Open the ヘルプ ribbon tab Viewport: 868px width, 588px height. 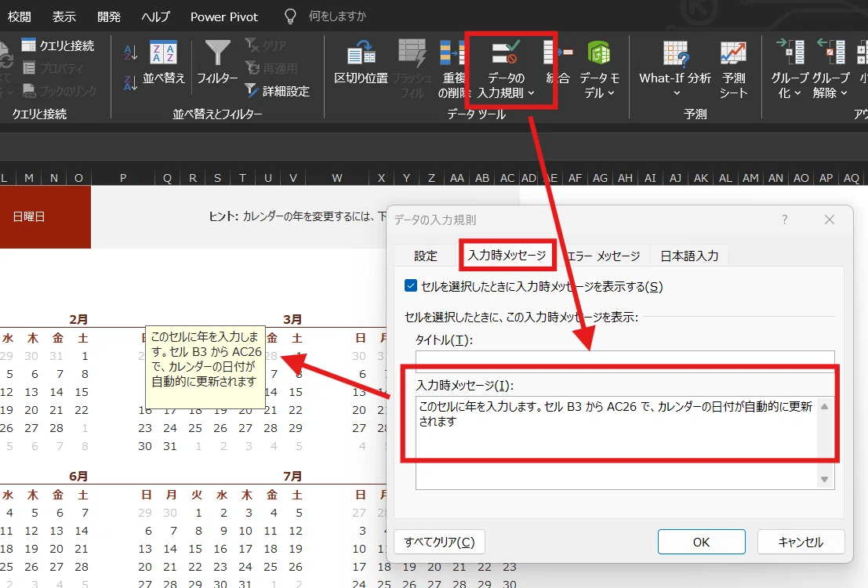[155, 16]
